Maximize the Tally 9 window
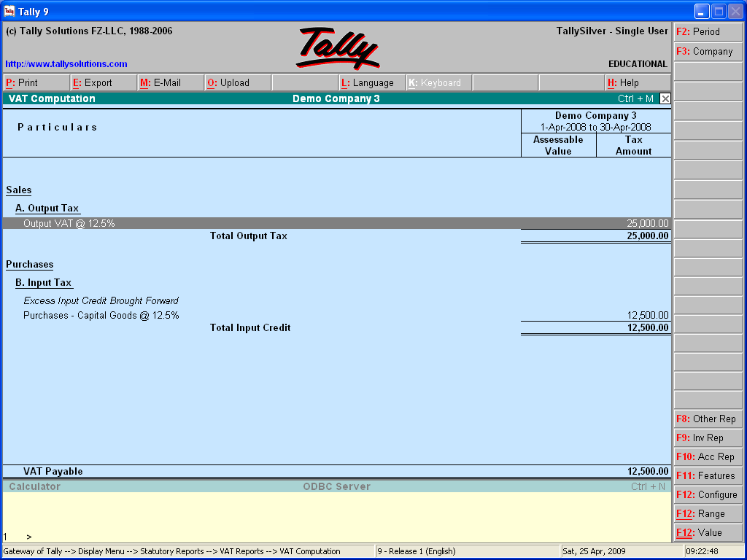Screen dimensions: 747x560 pos(719,12)
